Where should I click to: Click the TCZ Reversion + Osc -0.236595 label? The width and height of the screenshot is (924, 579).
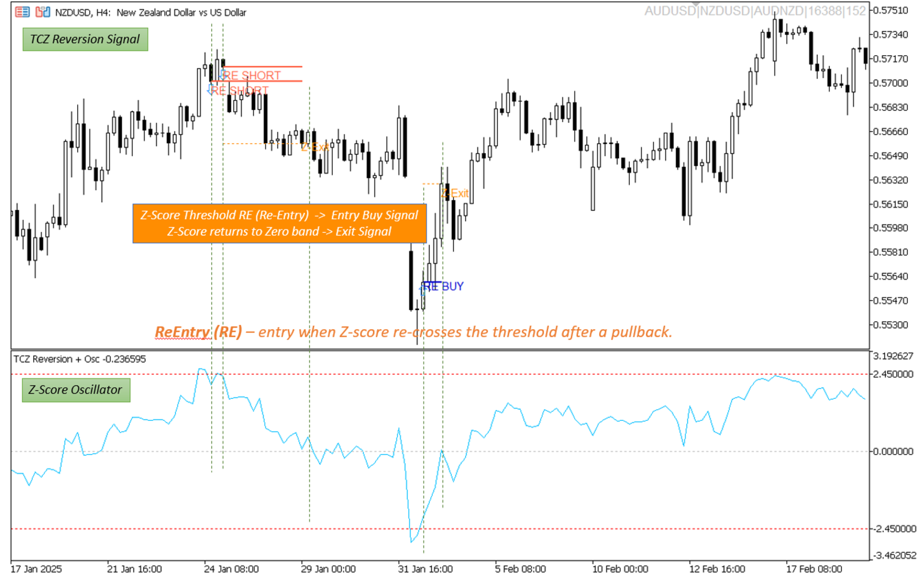[79, 359]
